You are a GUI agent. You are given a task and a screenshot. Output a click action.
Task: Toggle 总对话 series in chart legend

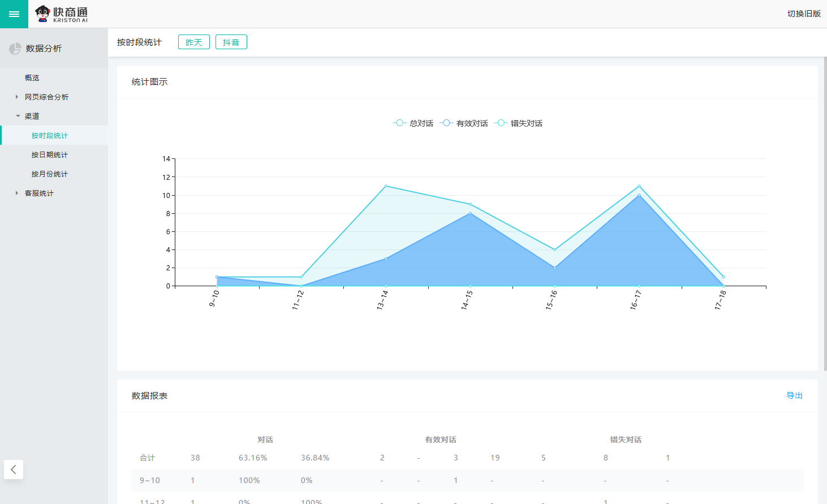click(x=413, y=123)
